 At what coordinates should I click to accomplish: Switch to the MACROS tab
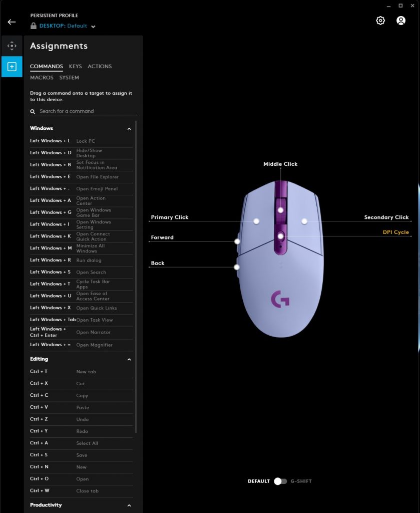(x=42, y=78)
